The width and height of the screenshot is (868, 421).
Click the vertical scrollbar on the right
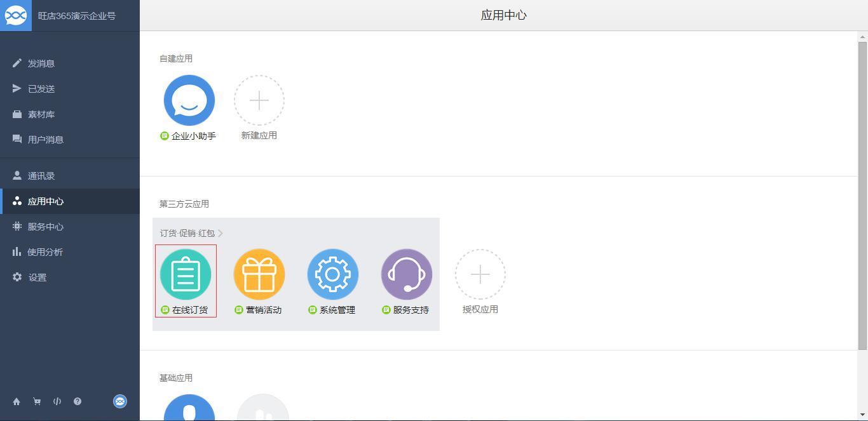[862, 190]
